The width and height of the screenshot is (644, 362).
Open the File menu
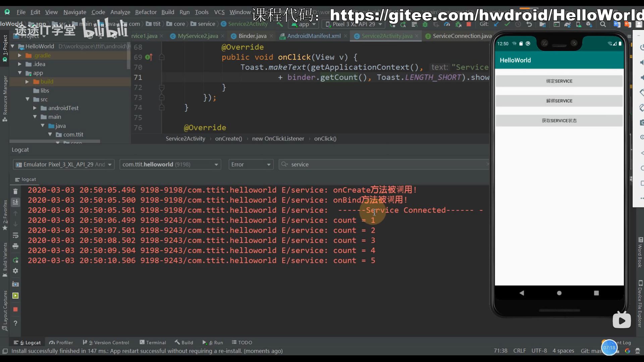21,12
